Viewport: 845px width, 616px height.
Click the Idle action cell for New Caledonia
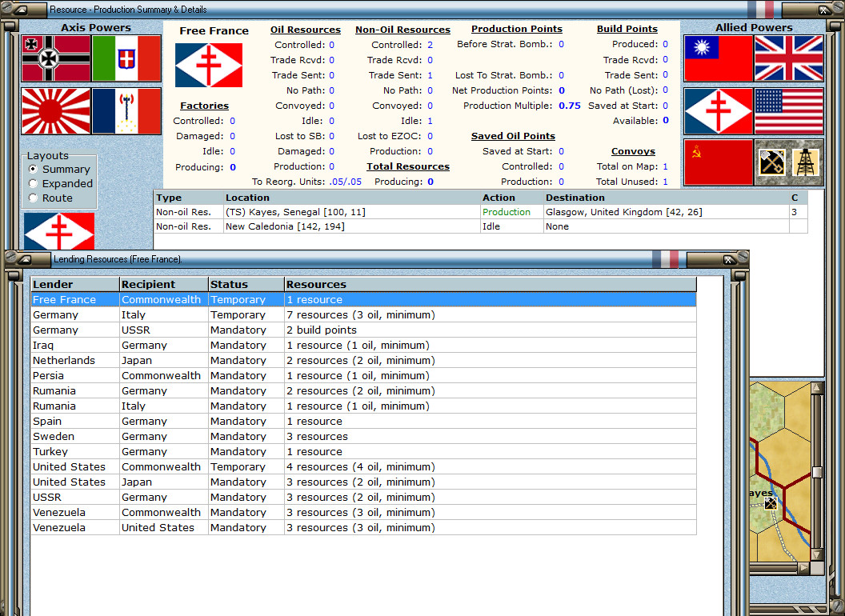coord(512,226)
